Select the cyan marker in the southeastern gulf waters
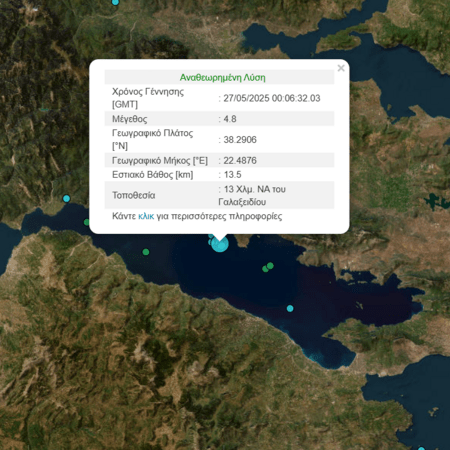 pyautogui.click(x=290, y=308)
